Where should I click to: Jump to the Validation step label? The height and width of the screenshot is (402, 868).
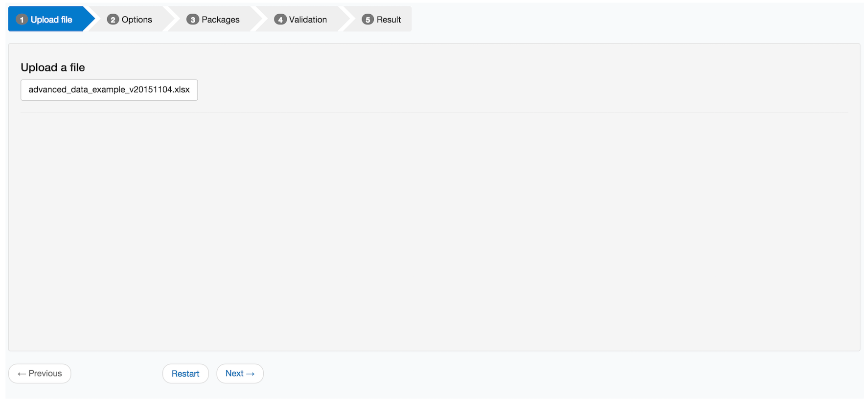coord(308,20)
